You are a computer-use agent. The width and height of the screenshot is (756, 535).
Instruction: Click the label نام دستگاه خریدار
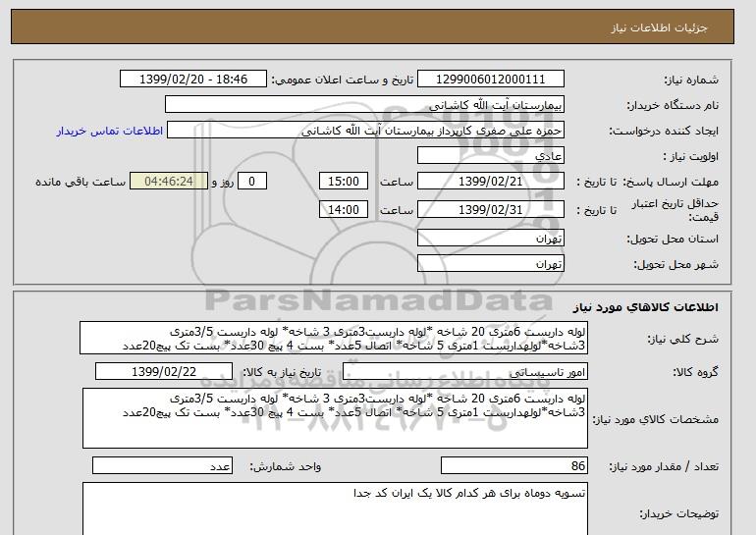click(x=673, y=105)
